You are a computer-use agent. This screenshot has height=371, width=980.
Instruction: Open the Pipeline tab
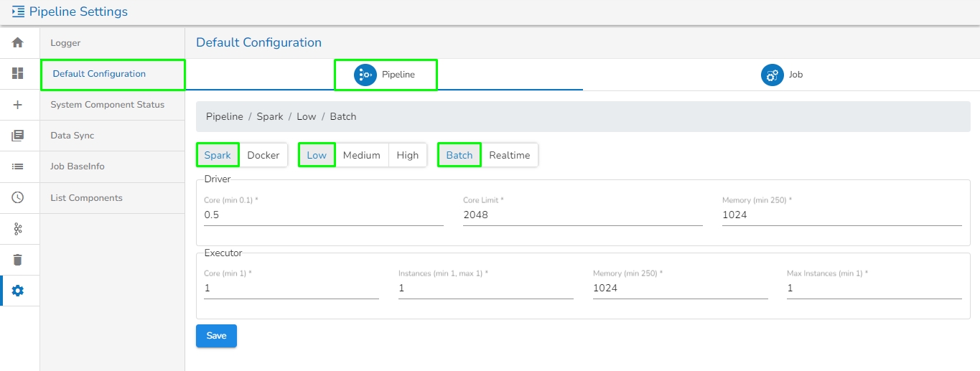pyautogui.click(x=385, y=75)
